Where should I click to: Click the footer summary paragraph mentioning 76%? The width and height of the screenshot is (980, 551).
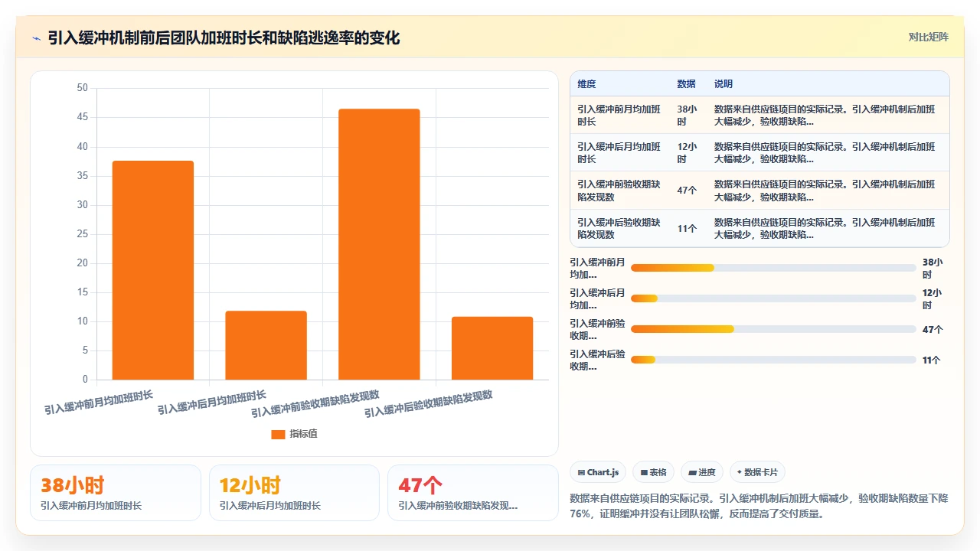point(759,506)
